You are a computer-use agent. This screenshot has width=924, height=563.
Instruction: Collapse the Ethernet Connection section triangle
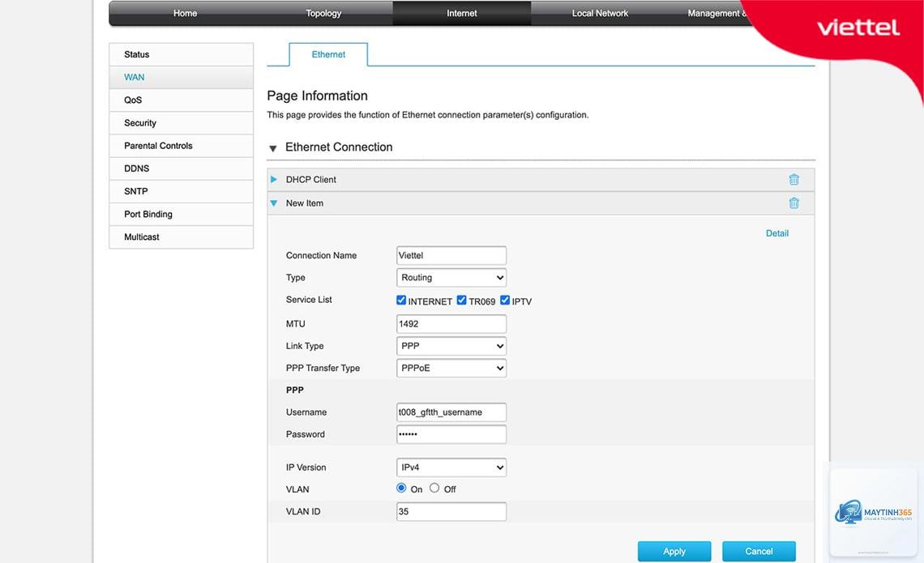coord(273,148)
